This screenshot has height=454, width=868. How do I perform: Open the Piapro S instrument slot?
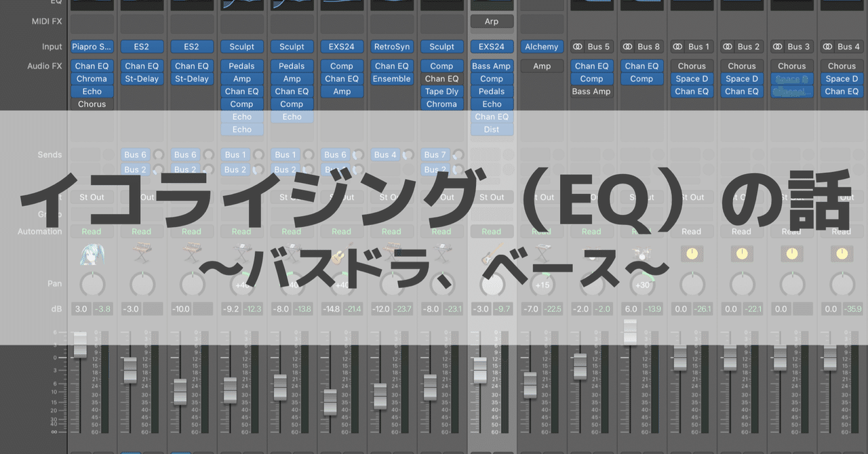click(x=92, y=47)
